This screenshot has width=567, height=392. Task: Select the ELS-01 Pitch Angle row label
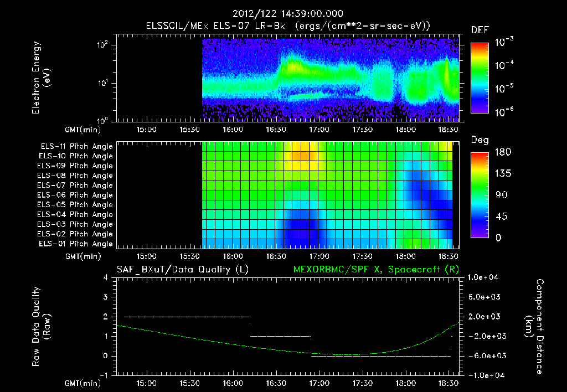(76, 244)
